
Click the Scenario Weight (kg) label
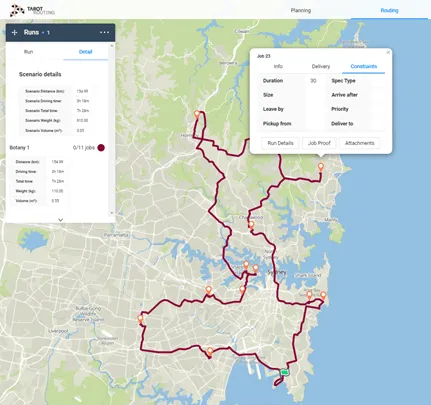pyautogui.click(x=43, y=120)
